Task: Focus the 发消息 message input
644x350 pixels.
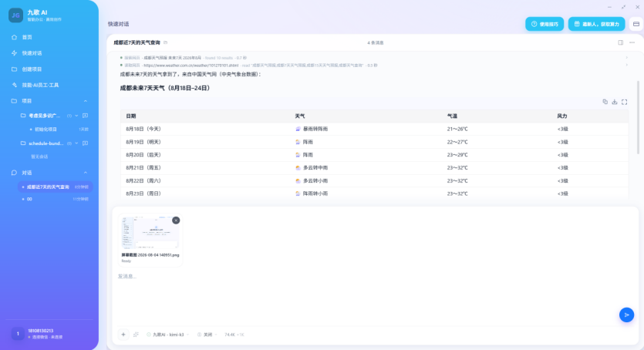Action: (x=374, y=276)
